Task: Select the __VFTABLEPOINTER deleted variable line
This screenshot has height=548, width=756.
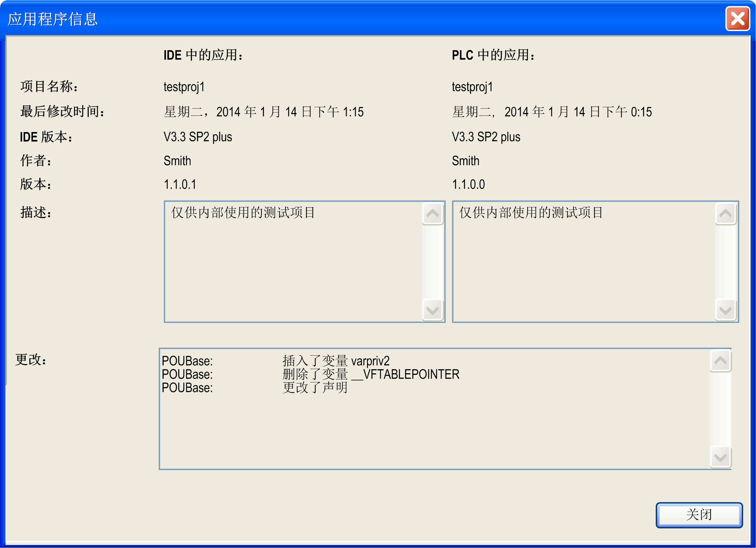Action: tap(371, 374)
